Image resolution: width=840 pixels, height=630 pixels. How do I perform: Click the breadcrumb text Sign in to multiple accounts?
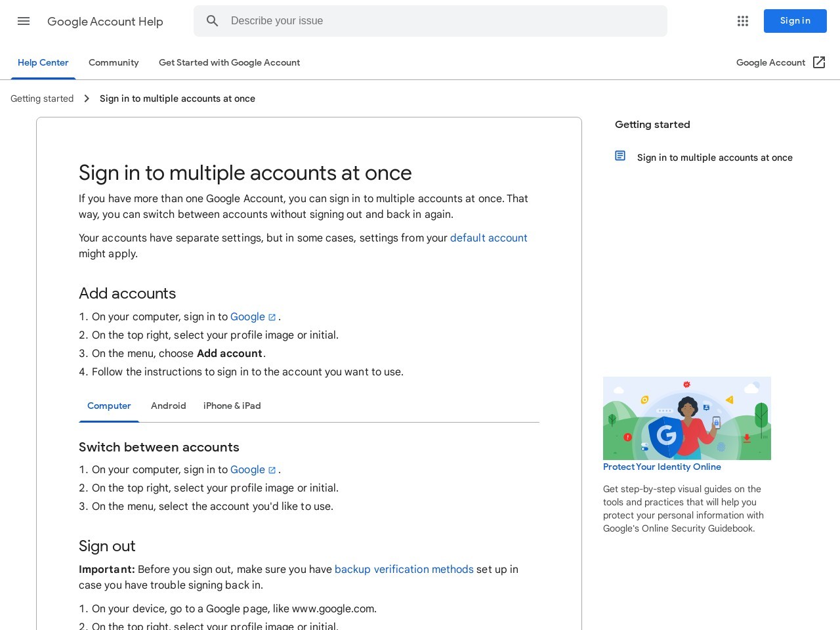point(177,98)
